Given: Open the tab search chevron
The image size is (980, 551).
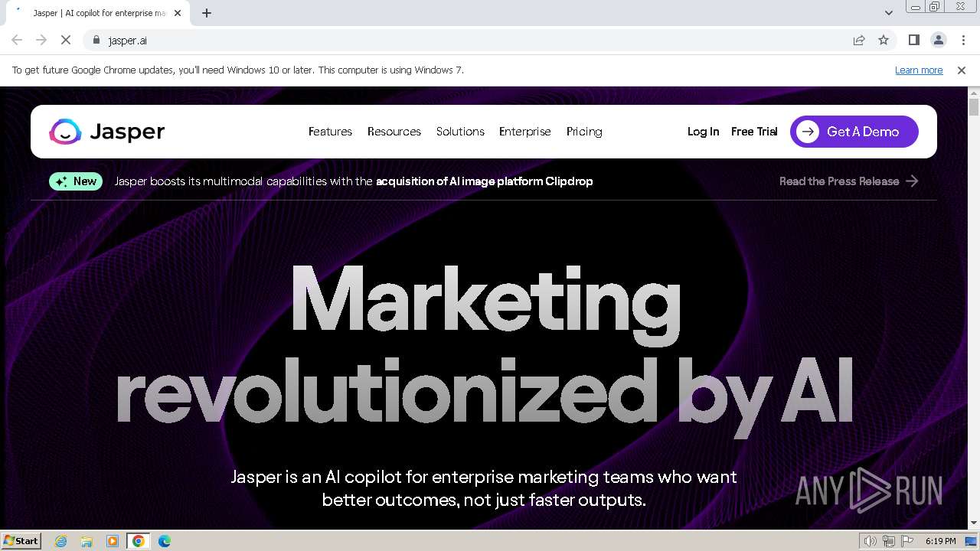Looking at the screenshot, I should [x=888, y=12].
